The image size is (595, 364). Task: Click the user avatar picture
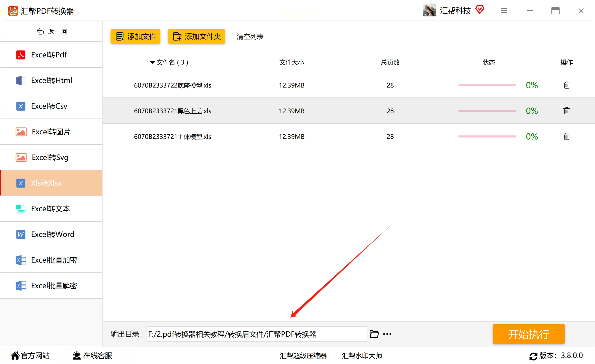click(x=429, y=10)
